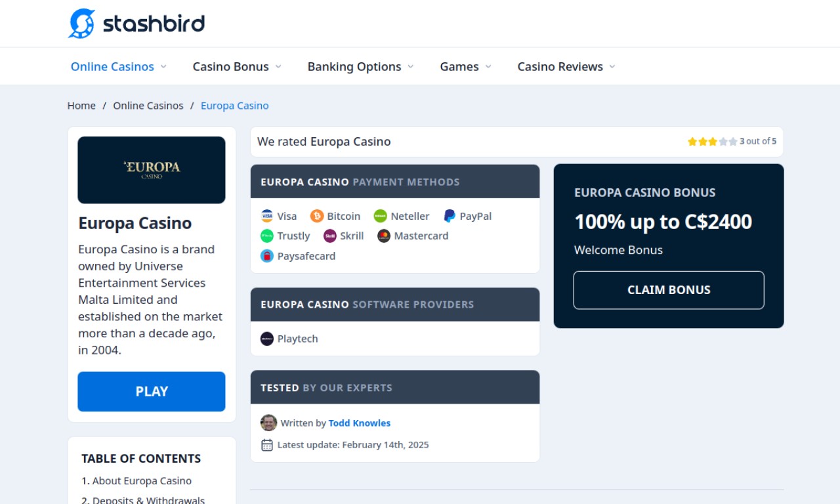Click the Visa payment icon
Viewport: 840px width, 504px height.
click(x=267, y=217)
